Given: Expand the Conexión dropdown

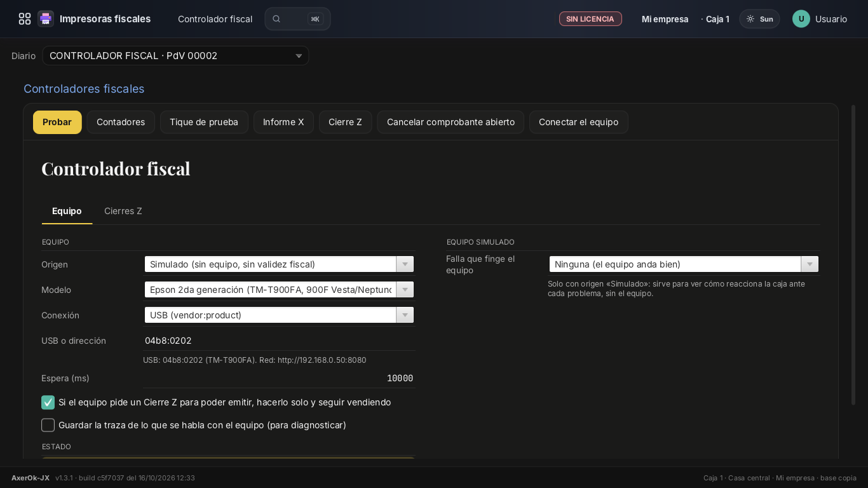Looking at the screenshot, I should tap(279, 315).
